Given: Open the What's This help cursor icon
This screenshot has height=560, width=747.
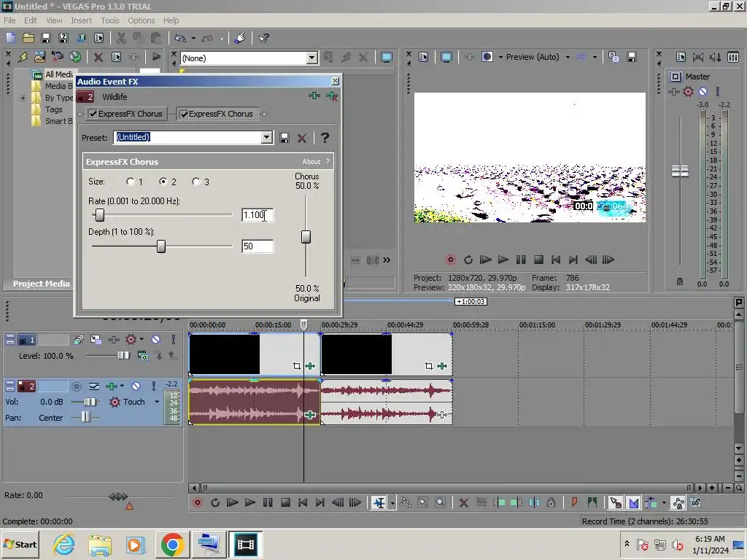Looking at the screenshot, I should 263,38.
